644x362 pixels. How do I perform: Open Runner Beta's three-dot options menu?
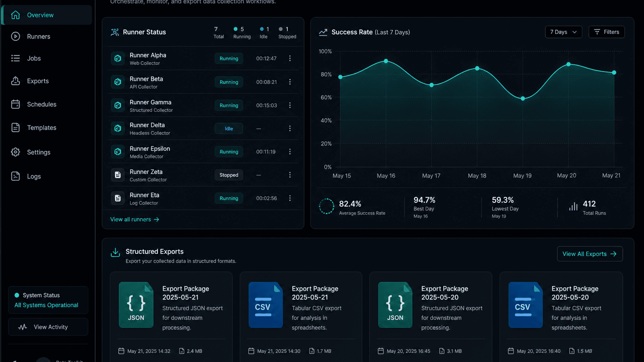[x=290, y=82]
